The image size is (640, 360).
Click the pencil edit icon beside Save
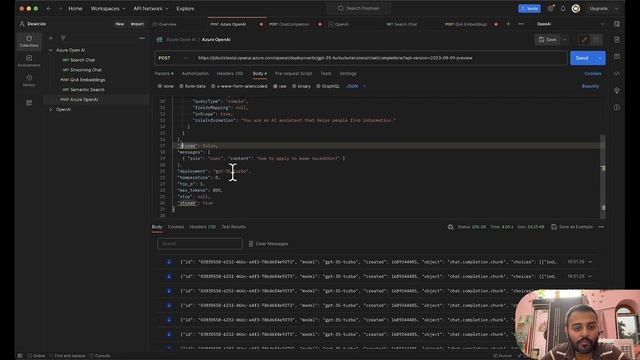[x=584, y=40]
